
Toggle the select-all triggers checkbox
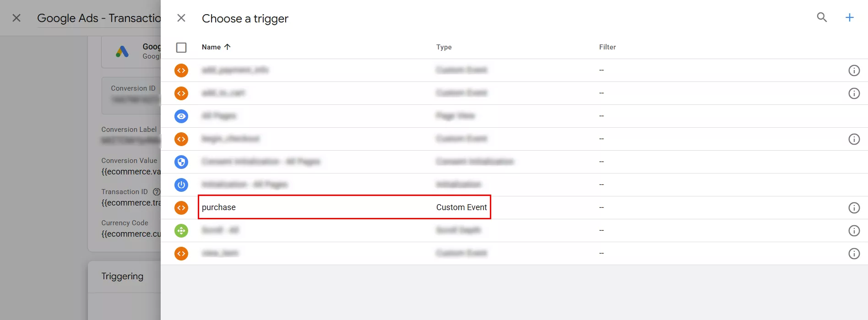click(181, 47)
